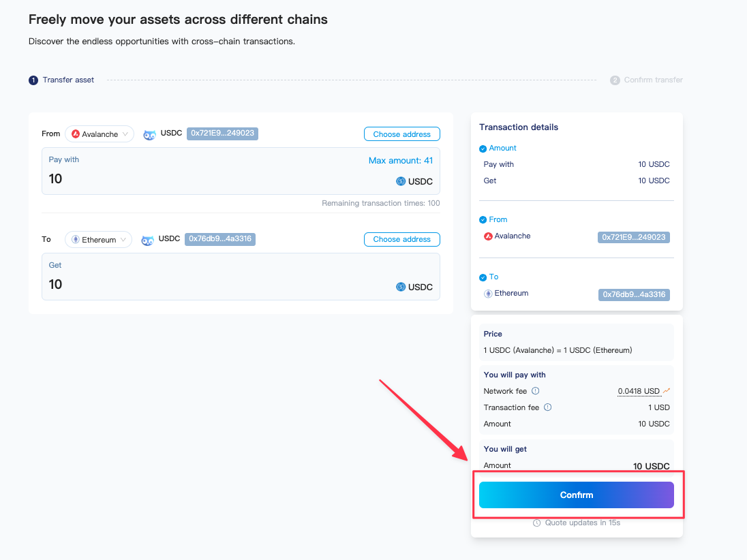Image resolution: width=747 pixels, height=560 pixels.
Task: Click the owl wallet icon in From row
Action: (149, 134)
